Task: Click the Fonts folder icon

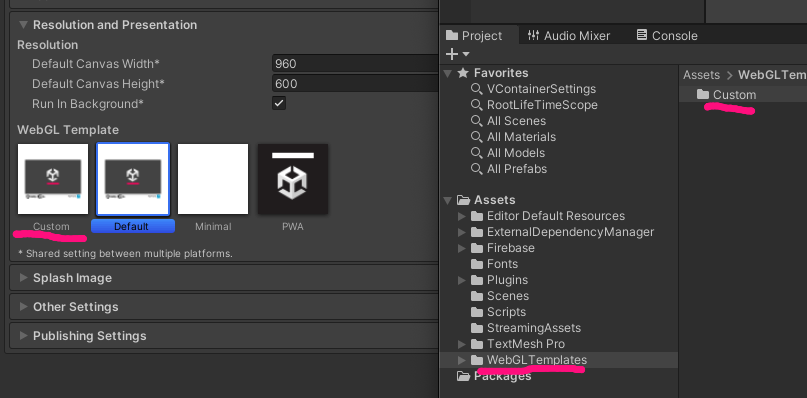Action: [x=477, y=264]
